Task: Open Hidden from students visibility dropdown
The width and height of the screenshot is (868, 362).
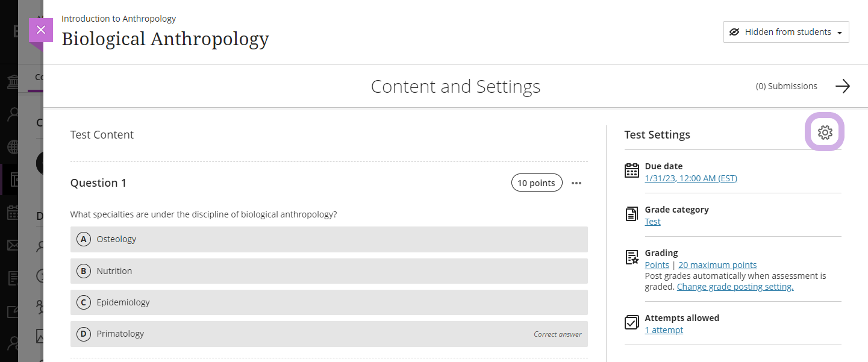Action: (786, 32)
